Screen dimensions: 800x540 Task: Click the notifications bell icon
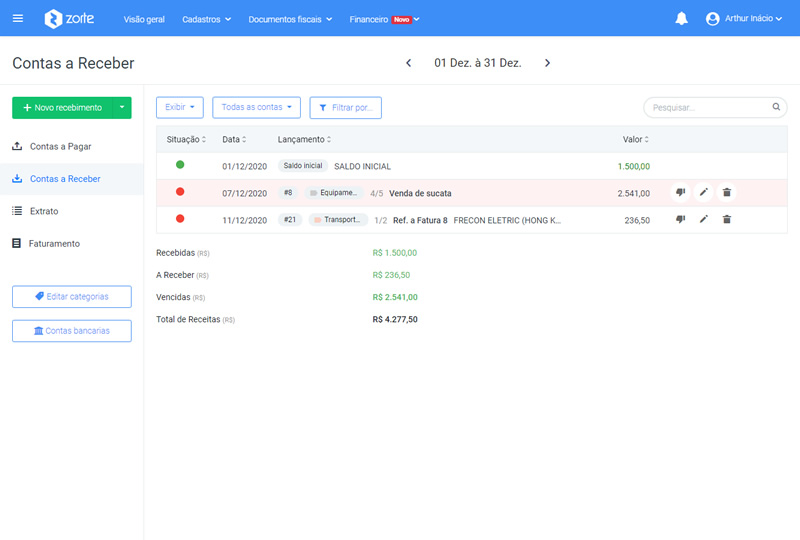682,18
